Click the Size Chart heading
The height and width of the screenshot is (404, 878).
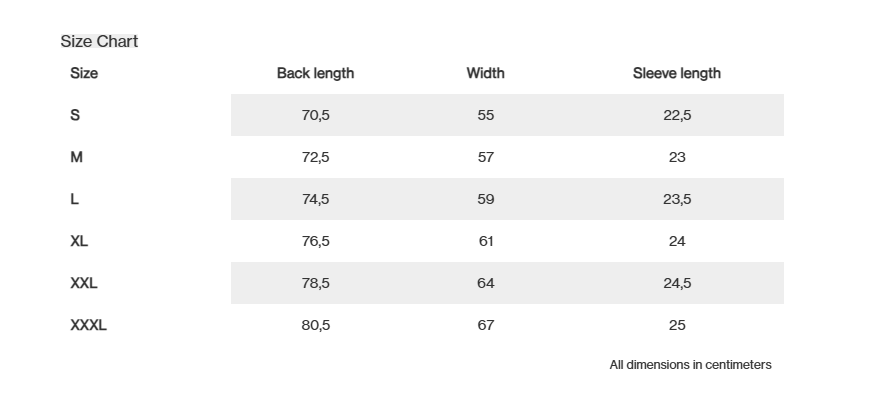pos(99,41)
